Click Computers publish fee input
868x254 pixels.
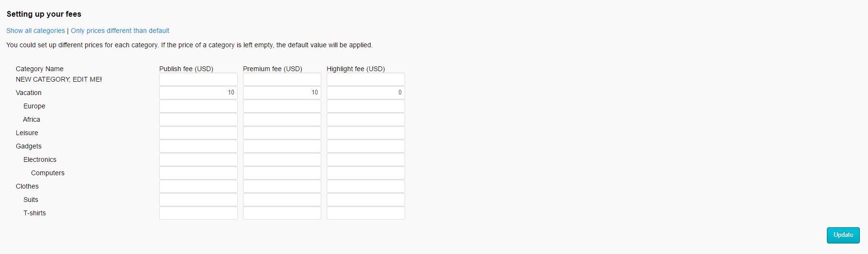(198, 173)
